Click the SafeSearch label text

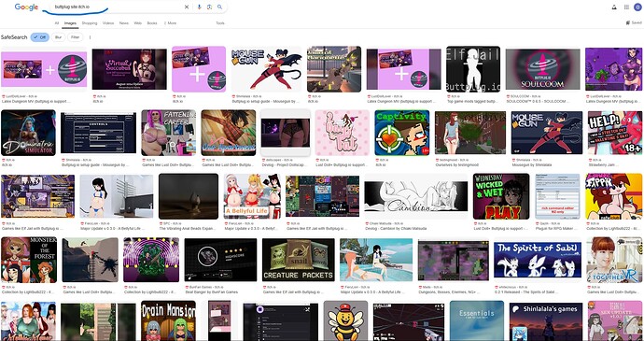(14, 37)
